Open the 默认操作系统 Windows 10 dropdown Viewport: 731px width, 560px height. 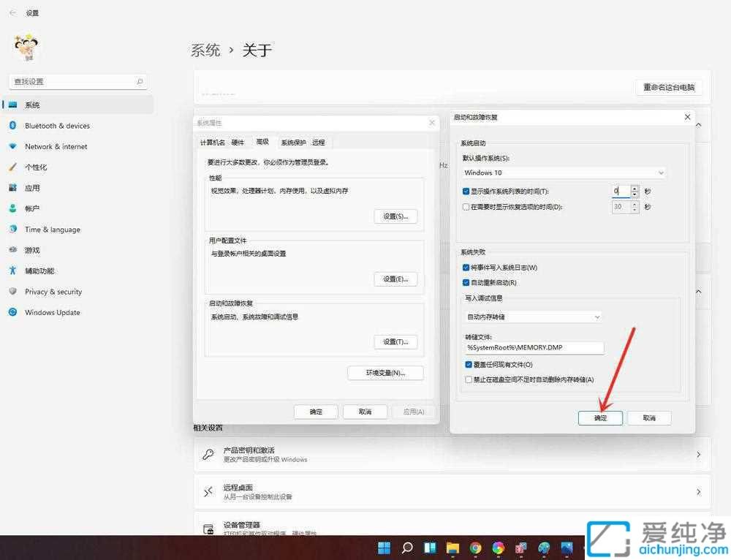tap(564, 173)
